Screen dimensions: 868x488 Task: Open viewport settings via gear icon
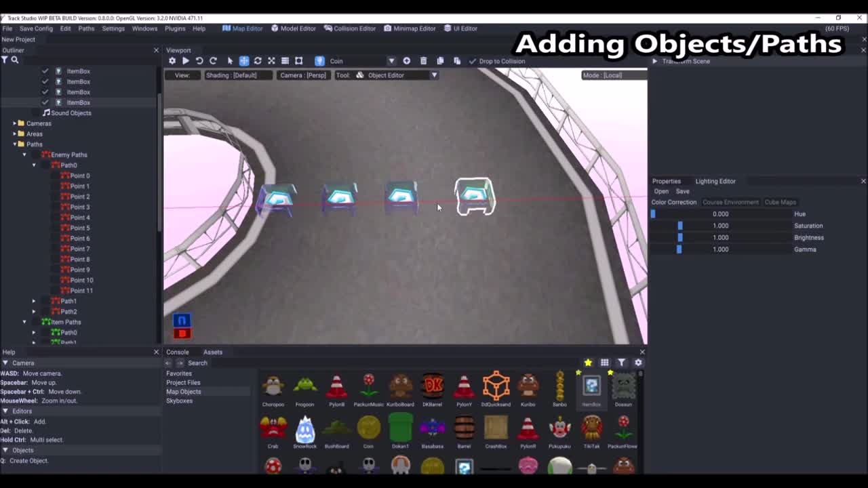172,61
